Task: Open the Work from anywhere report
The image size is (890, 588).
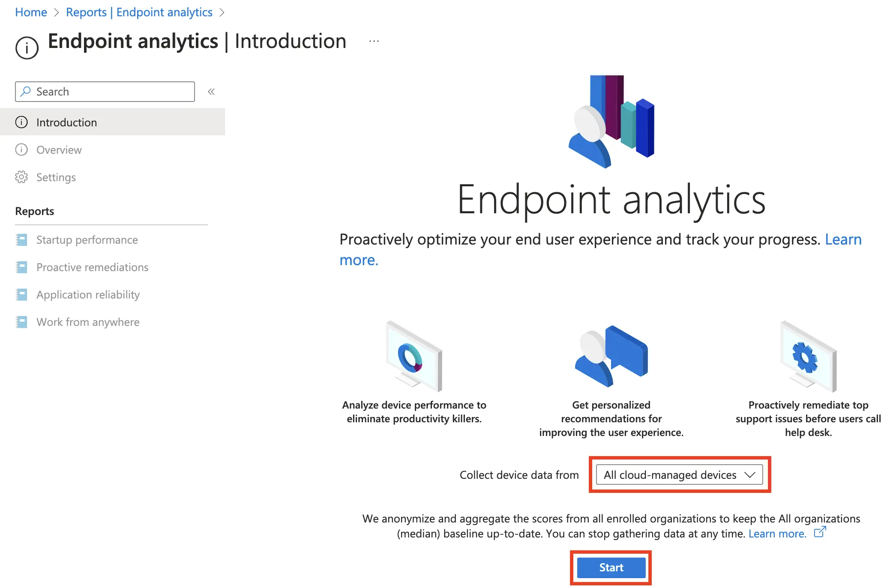Action: click(88, 322)
